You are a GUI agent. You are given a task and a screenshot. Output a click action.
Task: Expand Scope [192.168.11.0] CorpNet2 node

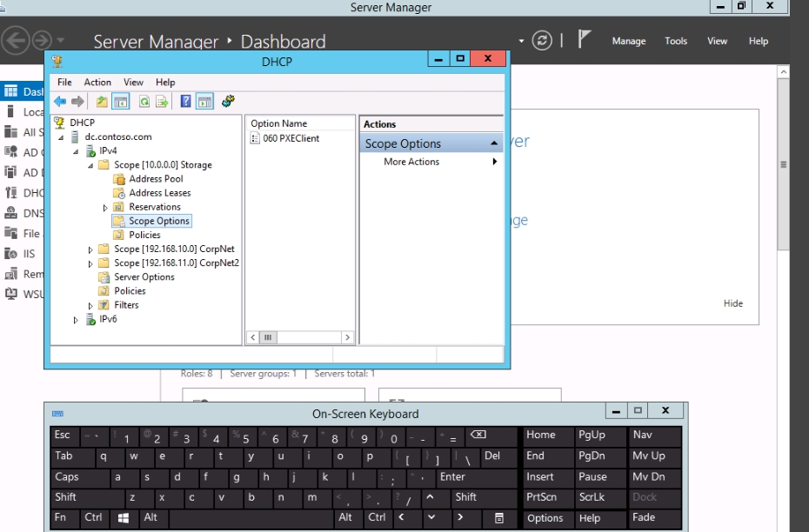coord(90,263)
